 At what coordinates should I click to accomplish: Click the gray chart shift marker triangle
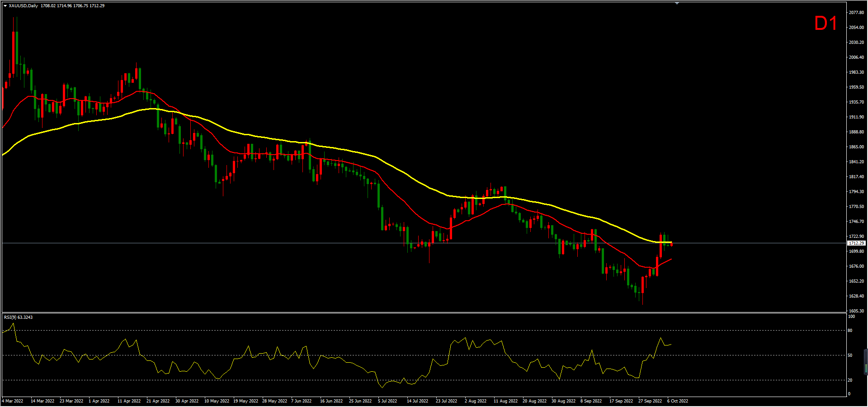pyautogui.click(x=677, y=3)
